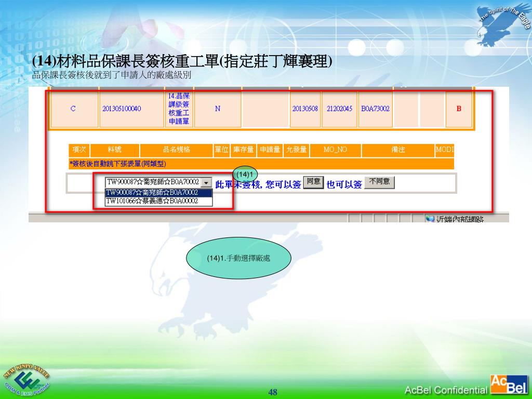Viewport: 532px width, 399px height.
Task: Click the Spirit of The Eagle logo
Action: (503, 25)
